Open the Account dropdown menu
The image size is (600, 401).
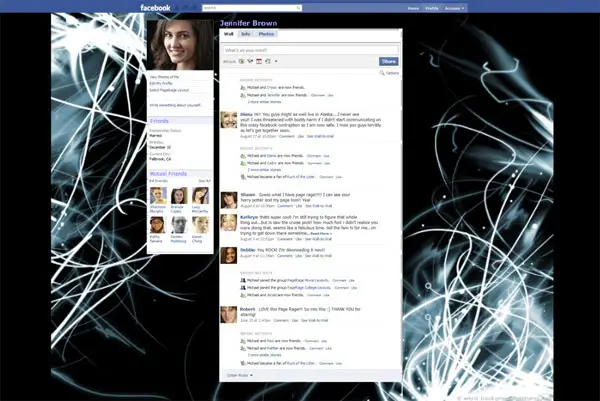coord(454,8)
